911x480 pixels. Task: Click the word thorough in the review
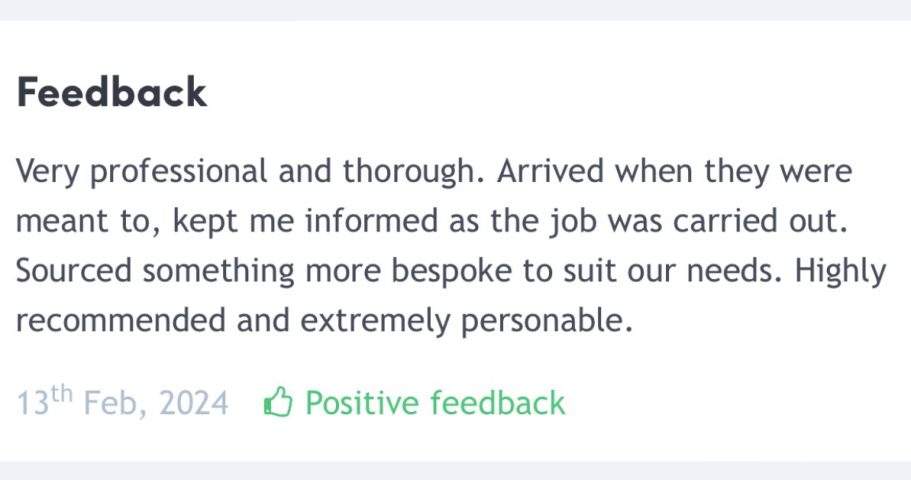pos(413,172)
